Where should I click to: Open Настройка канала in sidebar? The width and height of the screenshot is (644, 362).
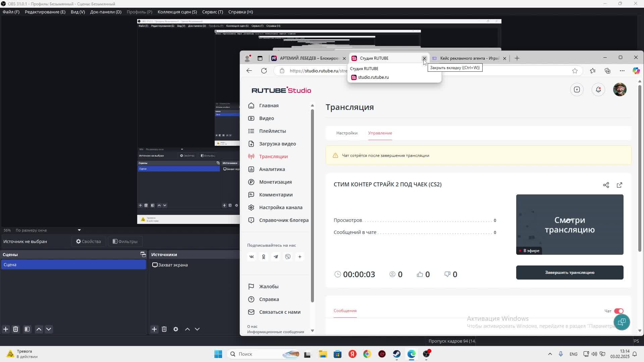[280, 207]
